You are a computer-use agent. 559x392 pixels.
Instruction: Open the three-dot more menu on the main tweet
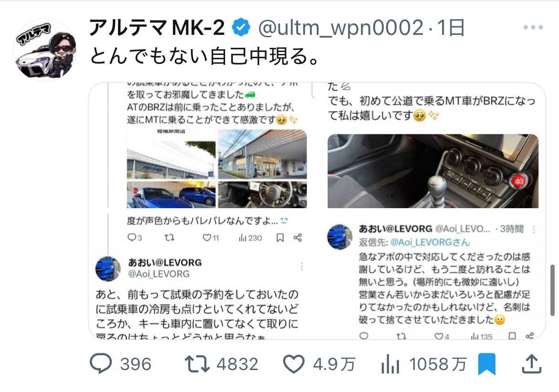[x=533, y=27]
